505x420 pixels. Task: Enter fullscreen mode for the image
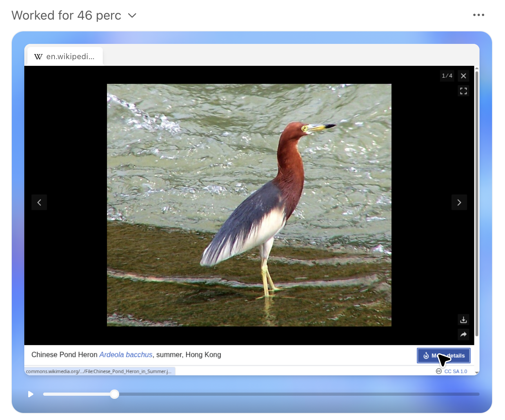tap(463, 91)
